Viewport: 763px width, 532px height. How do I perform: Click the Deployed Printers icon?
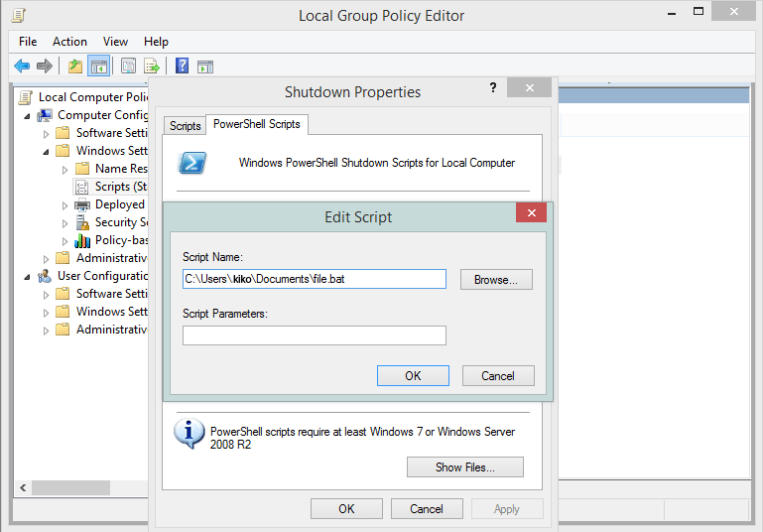pyautogui.click(x=81, y=204)
